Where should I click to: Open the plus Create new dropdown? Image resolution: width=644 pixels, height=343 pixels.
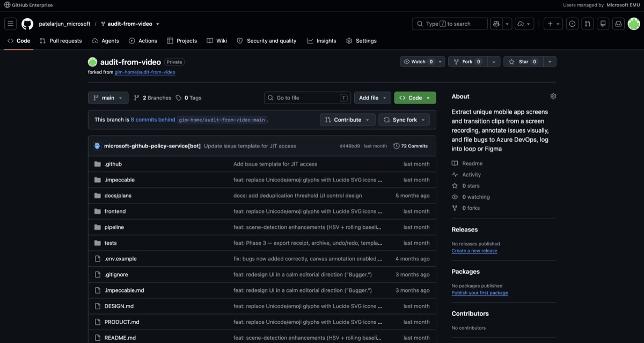pyautogui.click(x=553, y=24)
